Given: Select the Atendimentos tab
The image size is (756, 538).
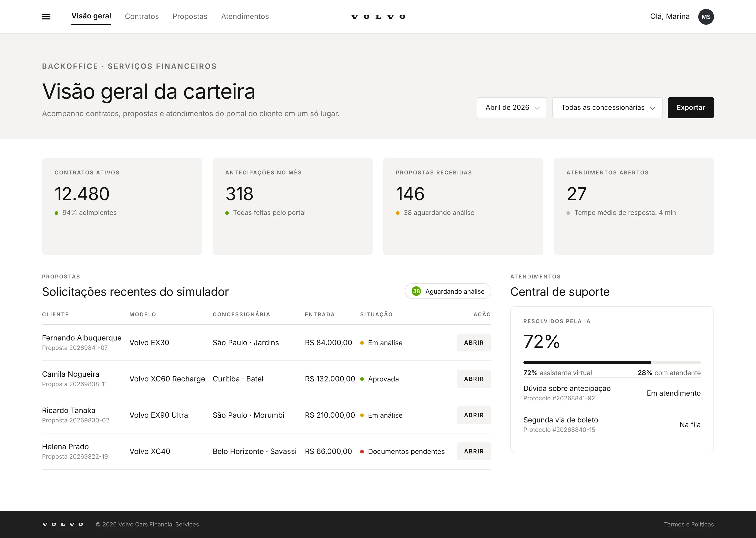Looking at the screenshot, I should [x=245, y=16].
